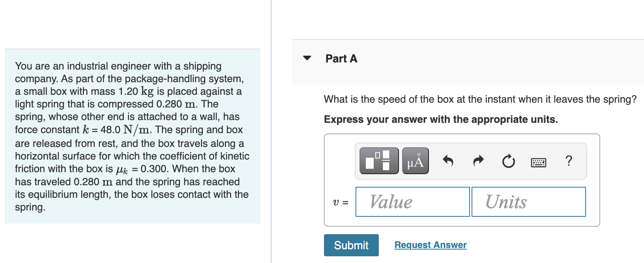This screenshot has width=644, height=263.
Task: Undo the last answer edit
Action: (x=448, y=160)
